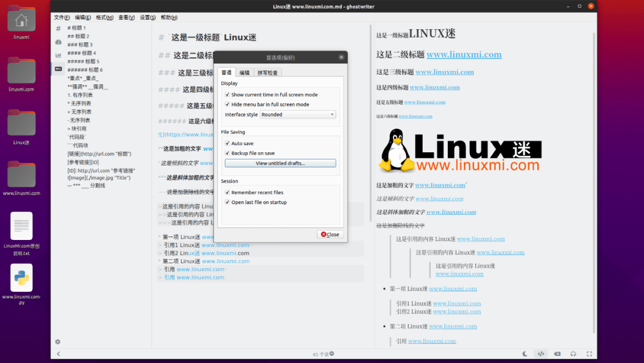Switch to the 拼写检查 preferences tab
644x363 pixels.
(x=267, y=73)
